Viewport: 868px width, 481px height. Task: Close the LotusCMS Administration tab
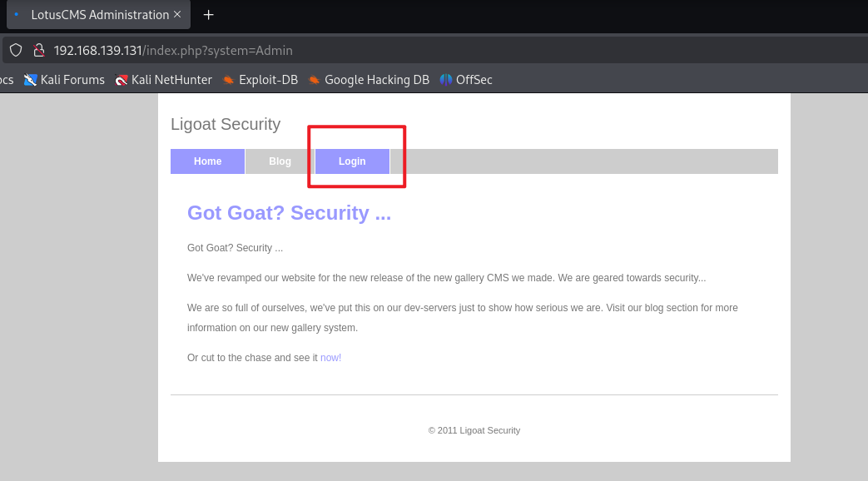[177, 14]
